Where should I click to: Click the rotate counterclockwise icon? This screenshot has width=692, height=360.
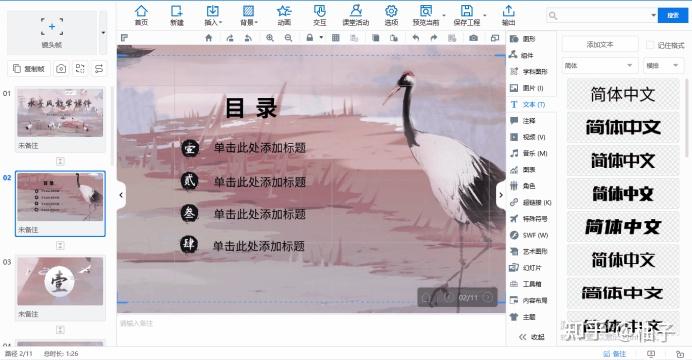(248, 38)
